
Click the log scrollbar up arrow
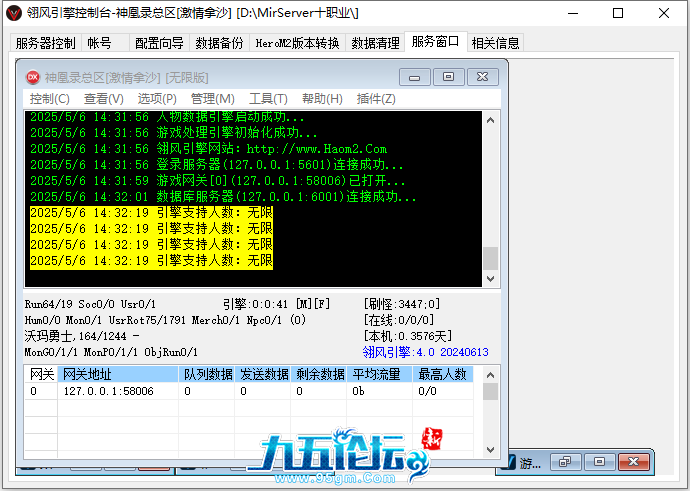point(491,120)
